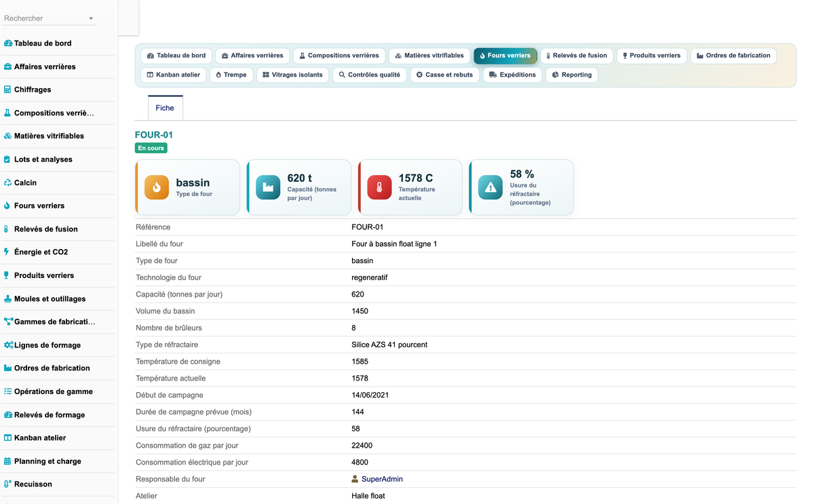The height and width of the screenshot is (504, 814).
Task: Open Contrôles qualité navigation button
Action: point(370,75)
